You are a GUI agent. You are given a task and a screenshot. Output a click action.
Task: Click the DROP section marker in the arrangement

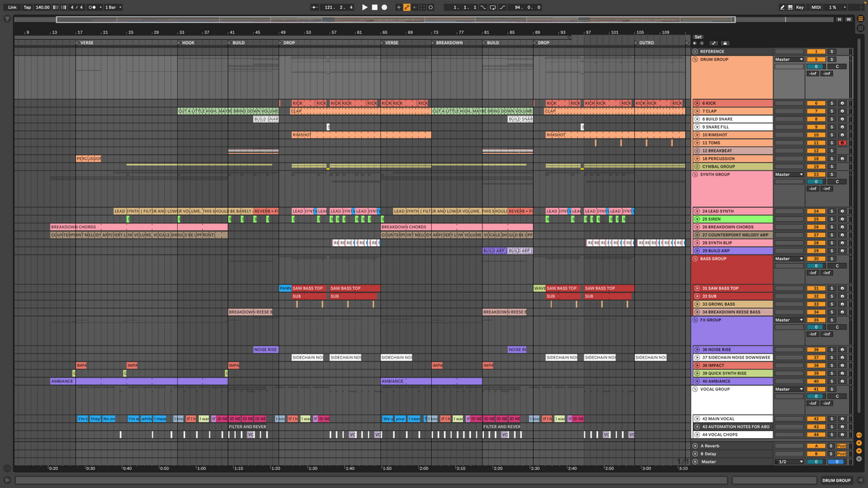(x=289, y=42)
